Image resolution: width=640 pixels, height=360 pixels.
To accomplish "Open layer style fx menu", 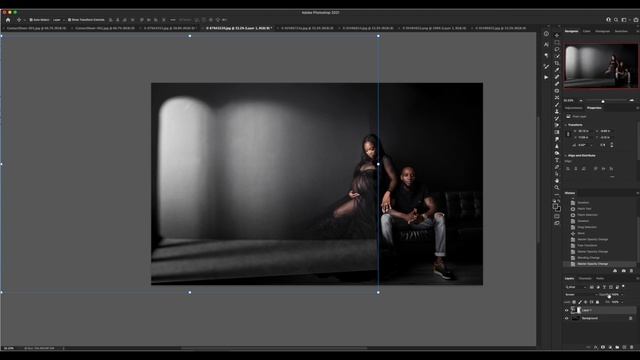I will [x=596, y=347].
